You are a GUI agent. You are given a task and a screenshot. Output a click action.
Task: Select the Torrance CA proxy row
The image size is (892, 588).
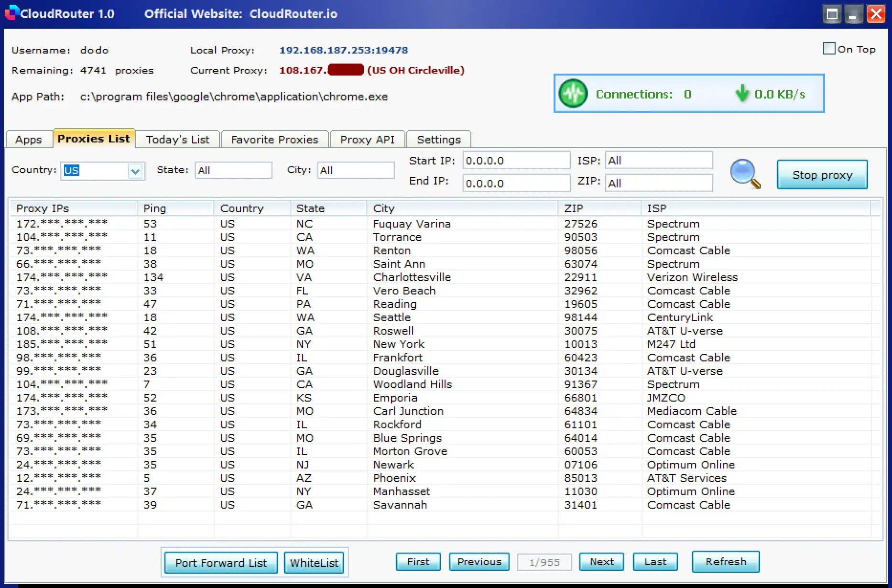point(397,237)
